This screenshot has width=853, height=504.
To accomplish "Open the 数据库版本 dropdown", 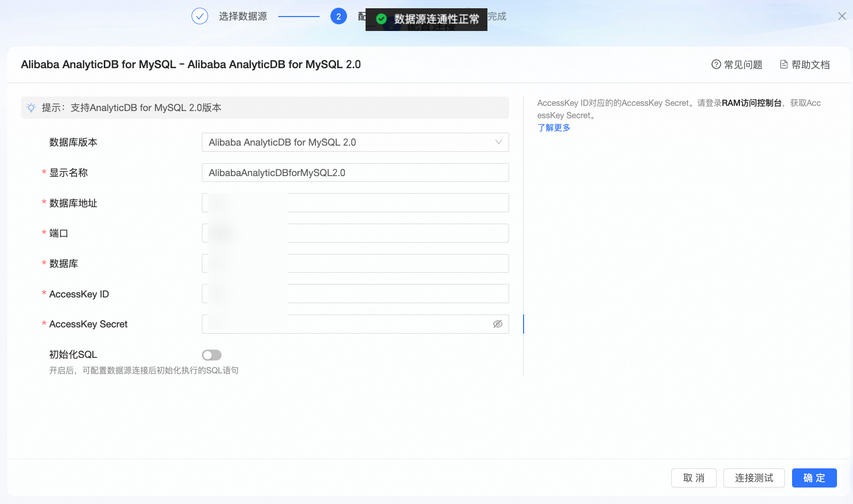I will click(x=355, y=143).
